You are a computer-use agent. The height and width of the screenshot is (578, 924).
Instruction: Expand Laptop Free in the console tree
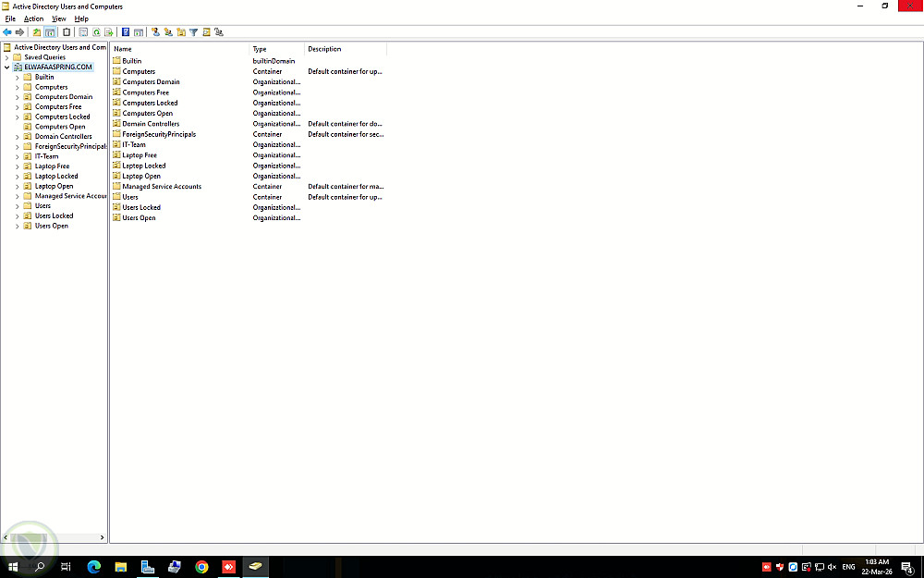tap(17, 166)
